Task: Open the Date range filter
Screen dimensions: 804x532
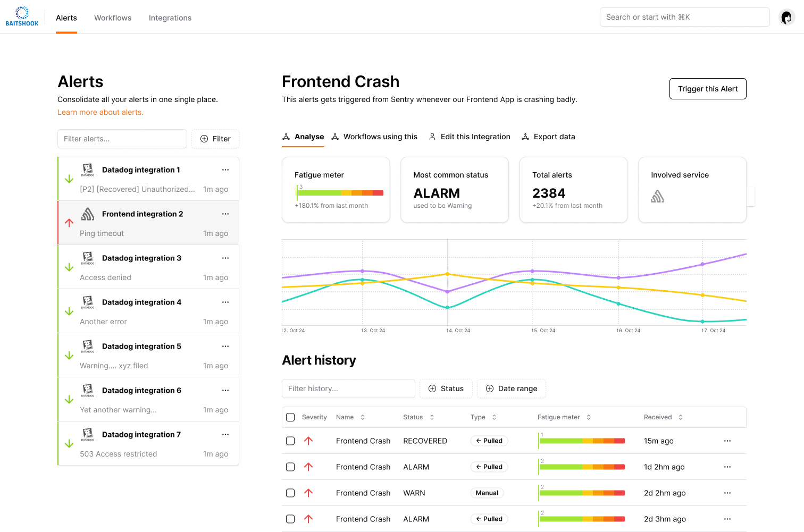Action: pyautogui.click(x=511, y=389)
